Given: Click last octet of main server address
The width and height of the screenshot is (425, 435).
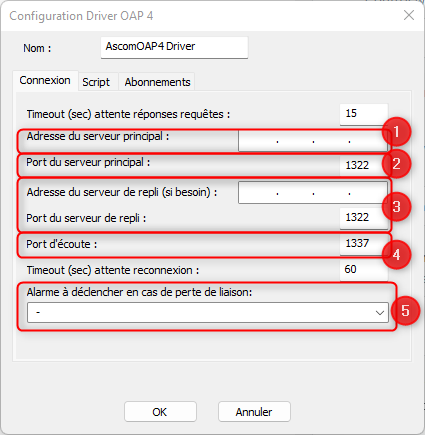Looking at the screenshot, I should pos(368,141).
